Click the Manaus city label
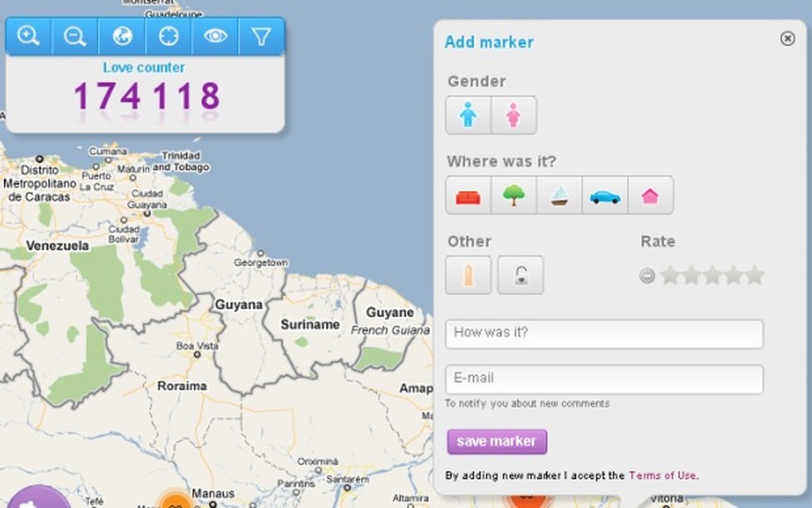This screenshot has height=508, width=812. (213, 493)
